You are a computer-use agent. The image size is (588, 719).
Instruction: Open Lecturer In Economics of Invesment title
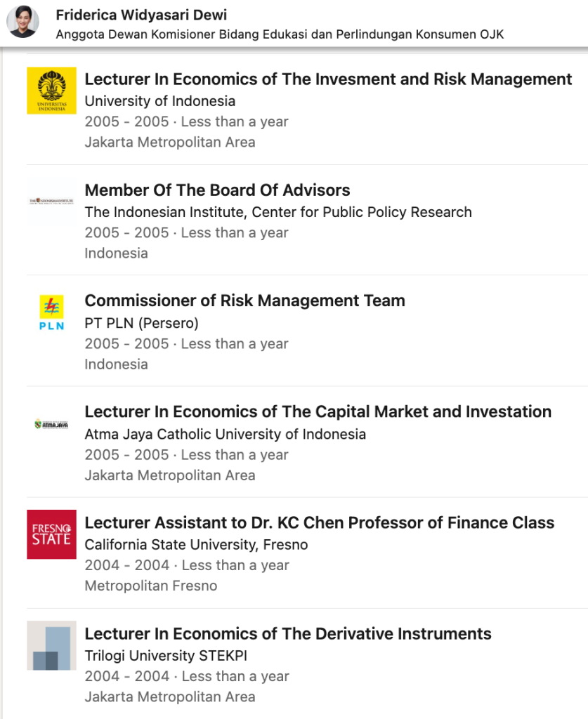click(328, 79)
